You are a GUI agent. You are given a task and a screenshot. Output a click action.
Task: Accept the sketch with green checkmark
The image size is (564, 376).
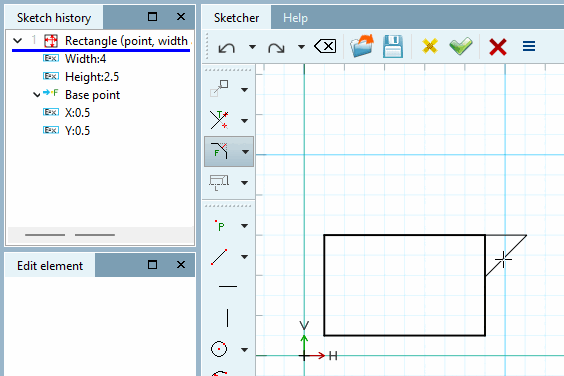461,46
